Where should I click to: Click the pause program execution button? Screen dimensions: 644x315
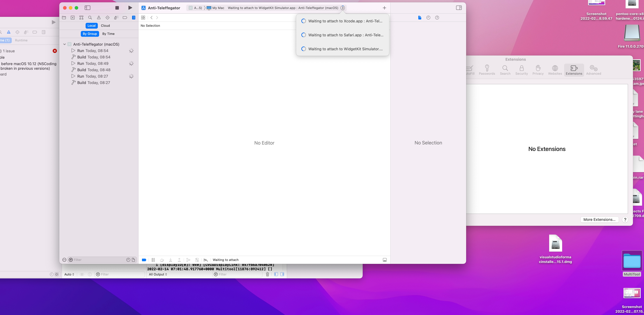[153, 260]
